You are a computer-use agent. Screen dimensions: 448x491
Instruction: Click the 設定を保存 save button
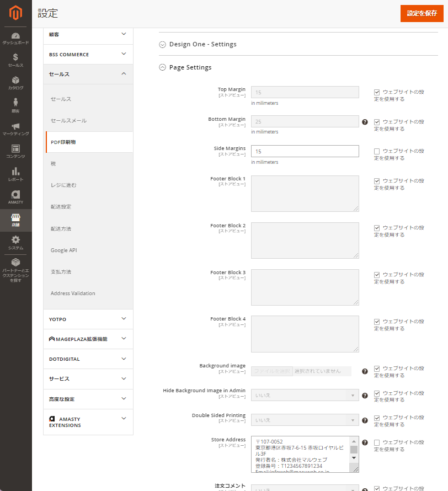click(422, 13)
